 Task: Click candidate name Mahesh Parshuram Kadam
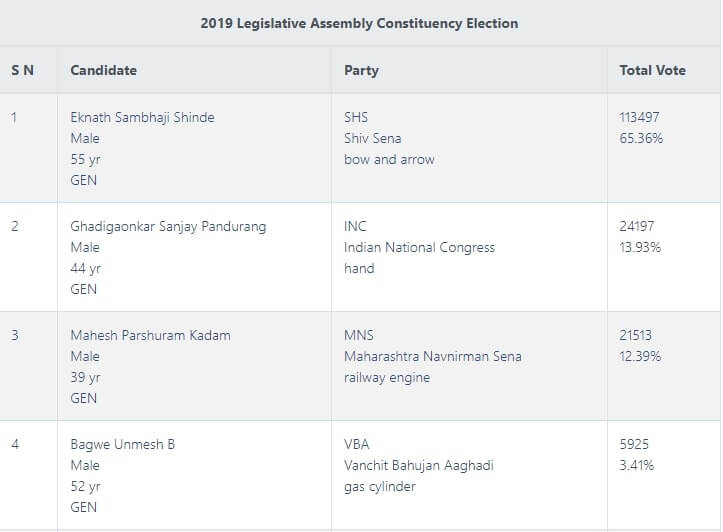(x=150, y=335)
